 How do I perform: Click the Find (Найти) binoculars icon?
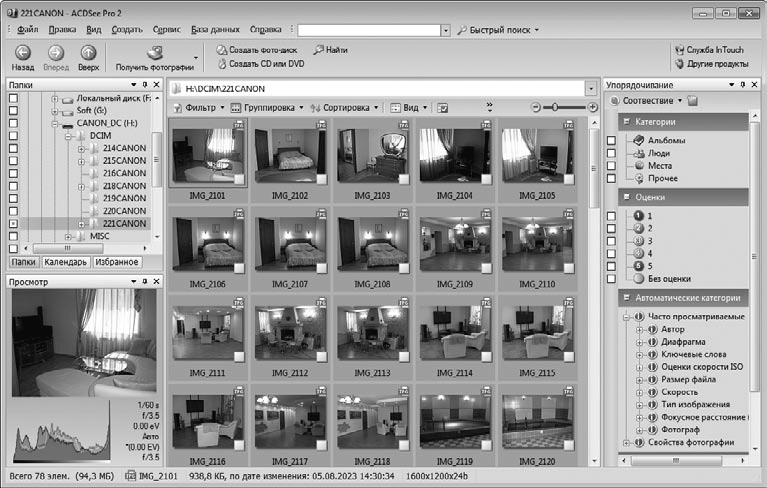[x=318, y=49]
